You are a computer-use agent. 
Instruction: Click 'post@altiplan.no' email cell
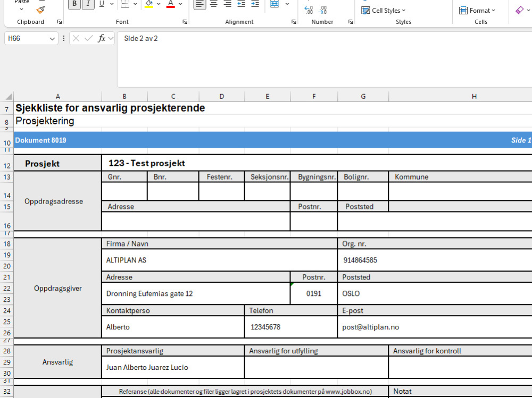[x=435, y=327]
